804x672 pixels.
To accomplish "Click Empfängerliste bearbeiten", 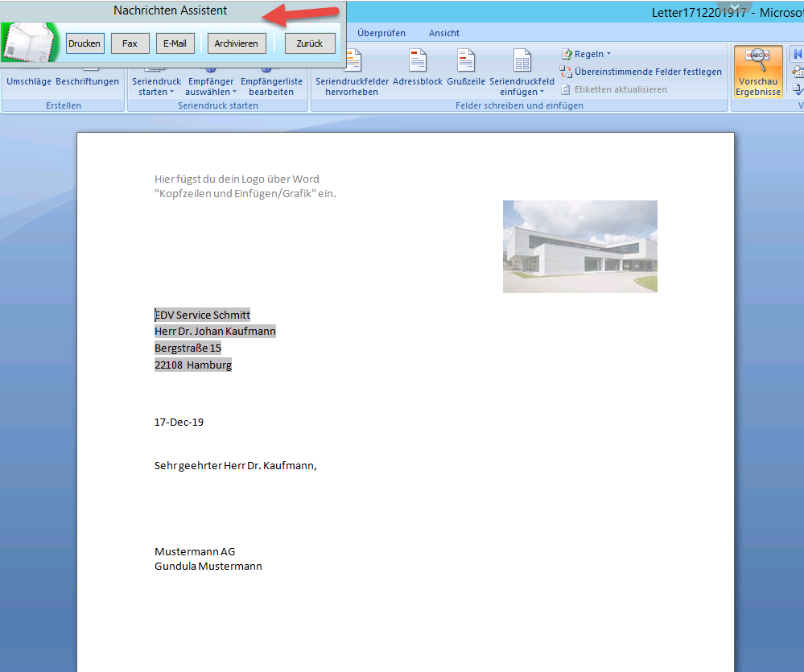I will 271,86.
